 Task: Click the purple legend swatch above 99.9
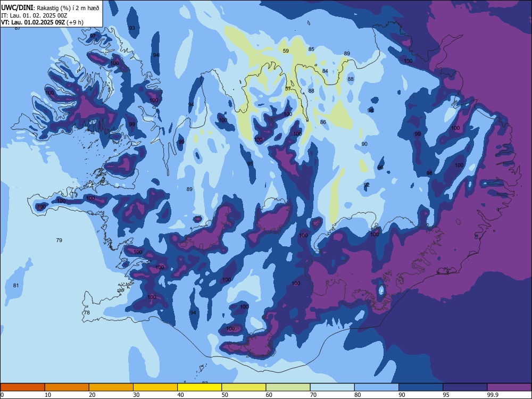[509, 387]
